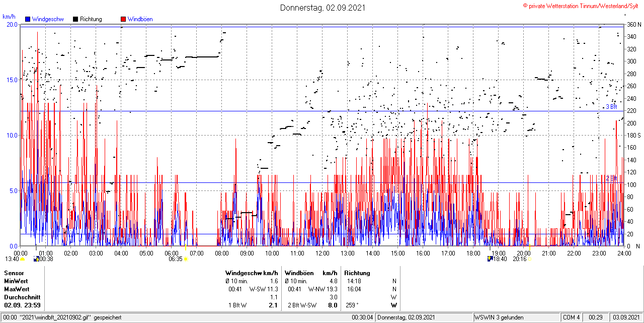Image resolution: width=644 pixels, height=323 pixels.
Task: Click the blue Windgeschw legend swatch
Action: [x=28, y=19]
